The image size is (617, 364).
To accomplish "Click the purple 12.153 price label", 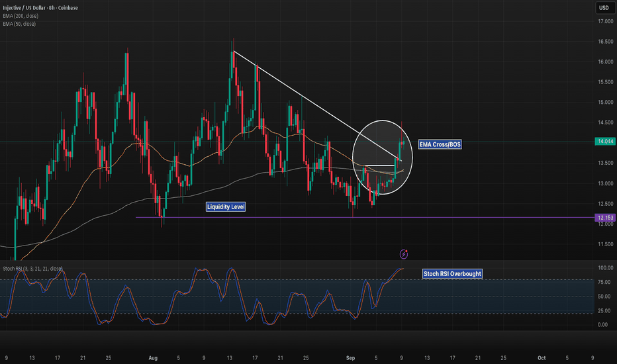I will point(604,218).
